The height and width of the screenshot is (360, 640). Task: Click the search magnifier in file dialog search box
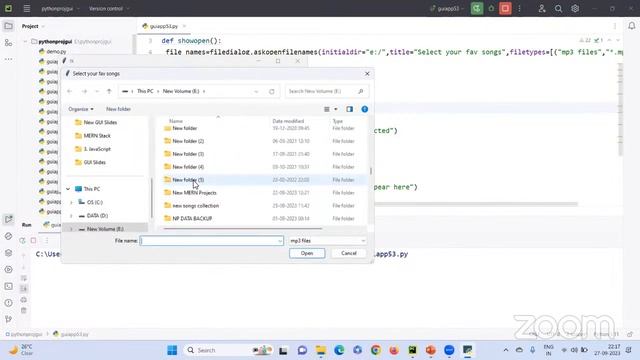pyautogui.click(x=360, y=91)
